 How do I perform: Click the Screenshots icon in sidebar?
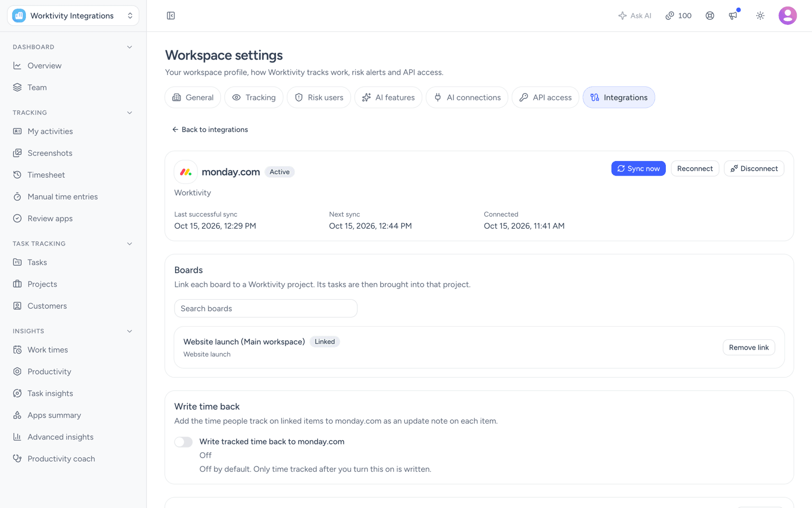(x=17, y=153)
